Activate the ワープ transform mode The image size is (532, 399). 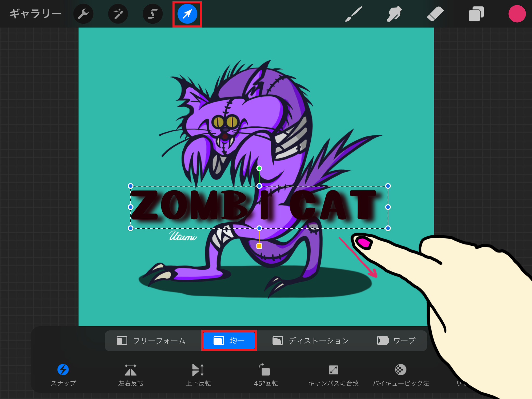click(x=396, y=340)
